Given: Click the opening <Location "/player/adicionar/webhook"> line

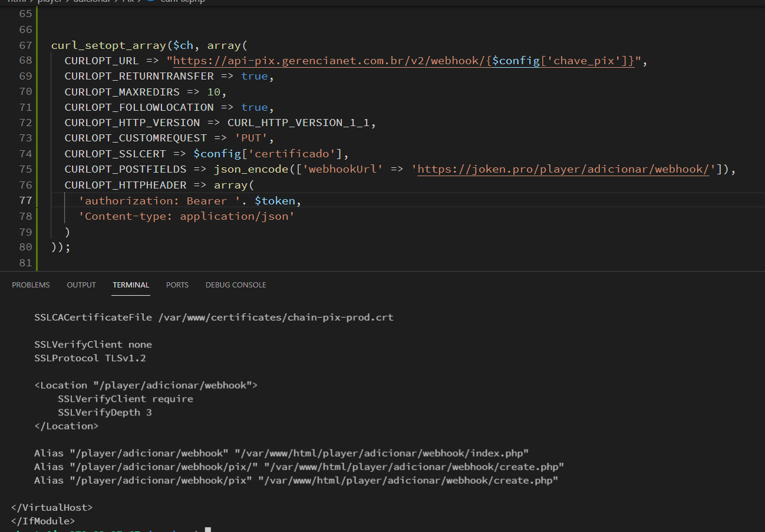Looking at the screenshot, I should 146,385.
